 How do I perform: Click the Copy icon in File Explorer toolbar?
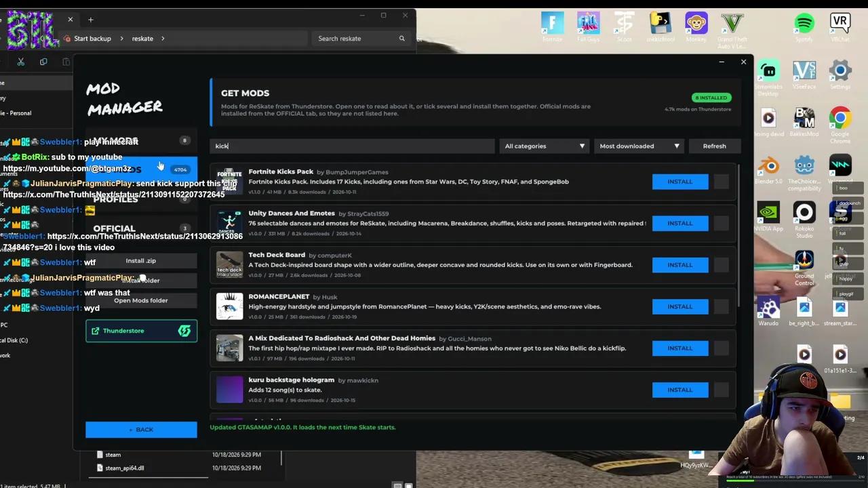pos(43,62)
